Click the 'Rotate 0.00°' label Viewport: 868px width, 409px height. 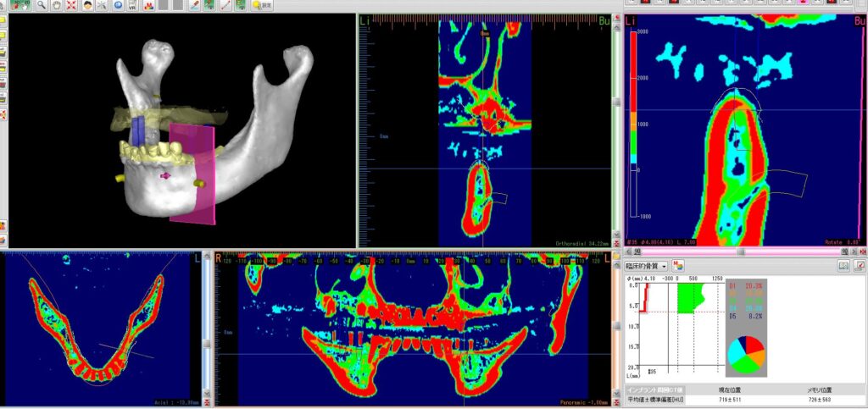click(x=843, y=242)
